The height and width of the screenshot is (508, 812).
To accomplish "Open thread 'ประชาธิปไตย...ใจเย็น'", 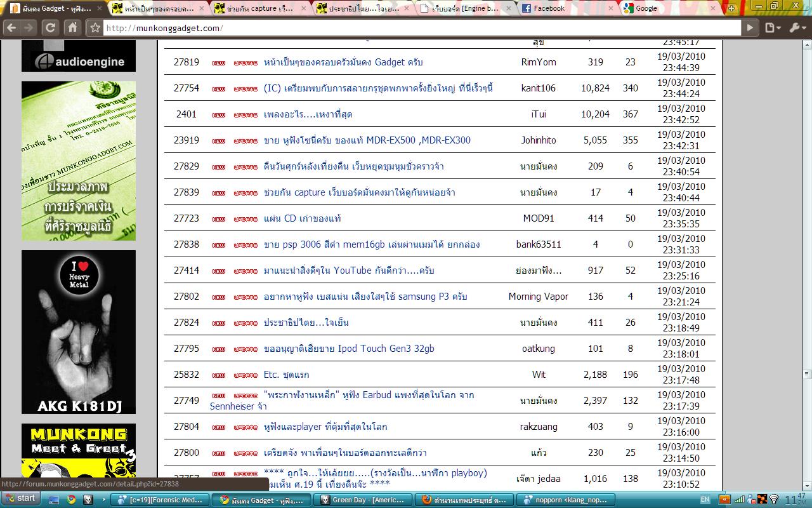I will click(x=306, y=323).
